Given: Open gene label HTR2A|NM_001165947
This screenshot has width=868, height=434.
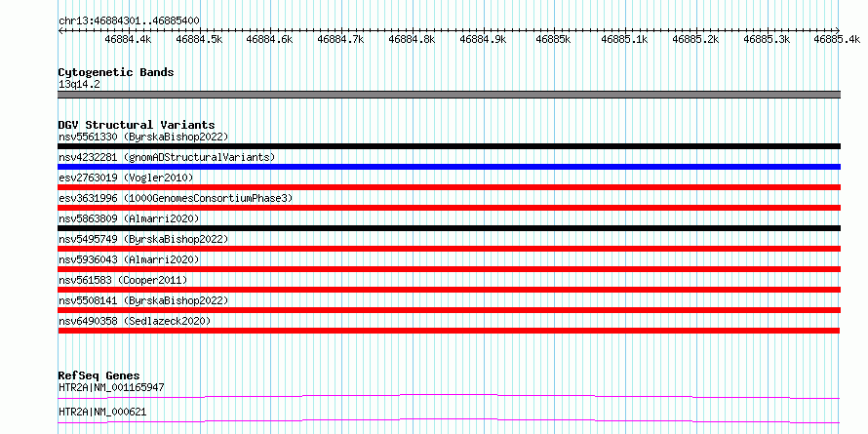Looking at the screenshot, I should (x=111, y=387).
